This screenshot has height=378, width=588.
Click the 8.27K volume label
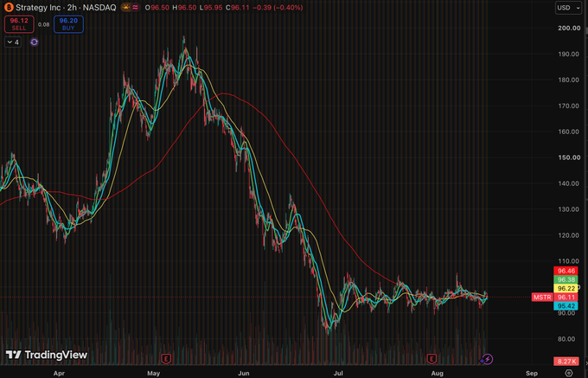point(566,362)
